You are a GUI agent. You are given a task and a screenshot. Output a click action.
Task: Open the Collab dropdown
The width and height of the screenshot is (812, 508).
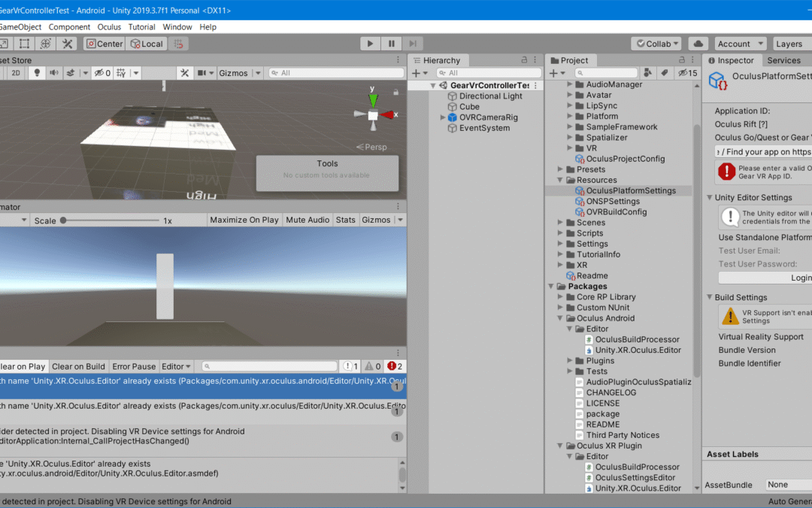(x=656, y=44)
